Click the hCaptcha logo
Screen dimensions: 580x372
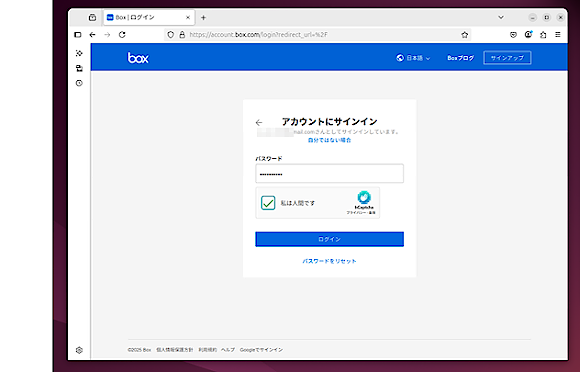coord(364,197)
